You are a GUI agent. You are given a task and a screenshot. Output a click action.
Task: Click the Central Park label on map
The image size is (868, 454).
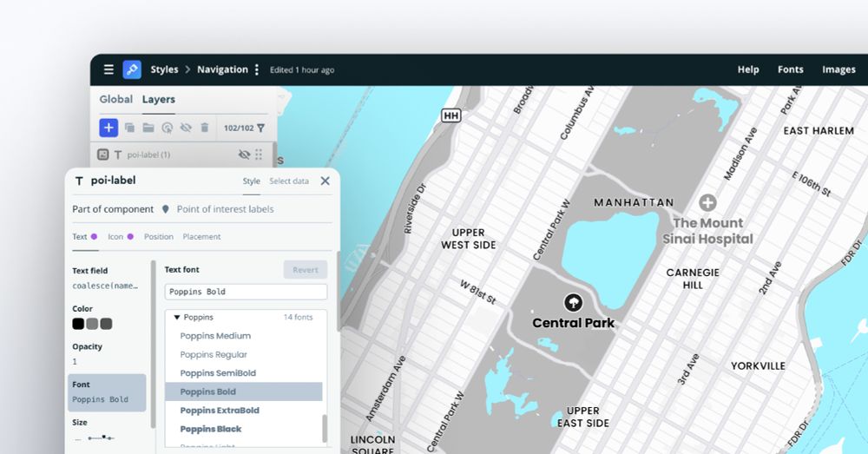[574, 323]
